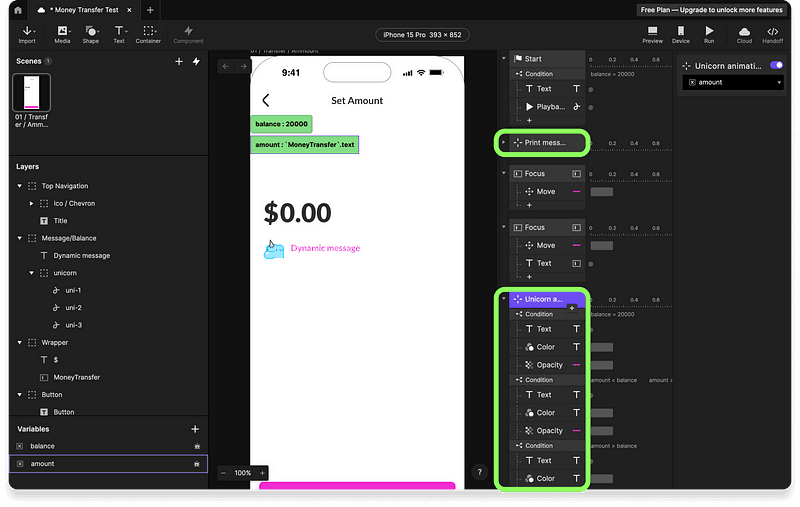Image resolution: width=800 pixels, height=507 pixels.
Task: Click the $0.00 amount field
Action: pyautogui.click(x=297, y=213)
